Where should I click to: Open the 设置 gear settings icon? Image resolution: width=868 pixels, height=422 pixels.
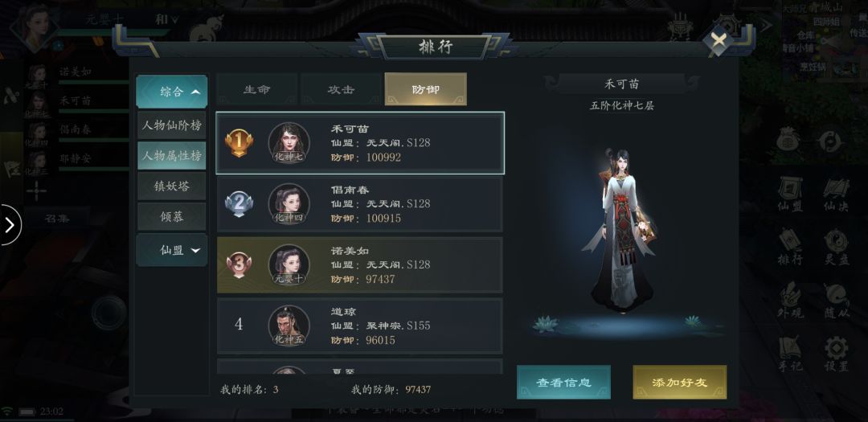pyautogui.click(x=837, y=354)
